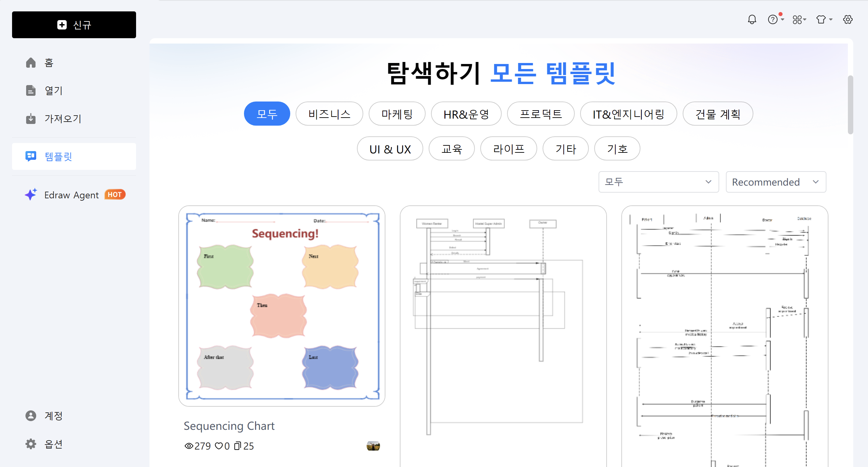Viewport: 868px width, 467px height.
Task: Click the 신규 new document button
Action: [x=74, y=24]
